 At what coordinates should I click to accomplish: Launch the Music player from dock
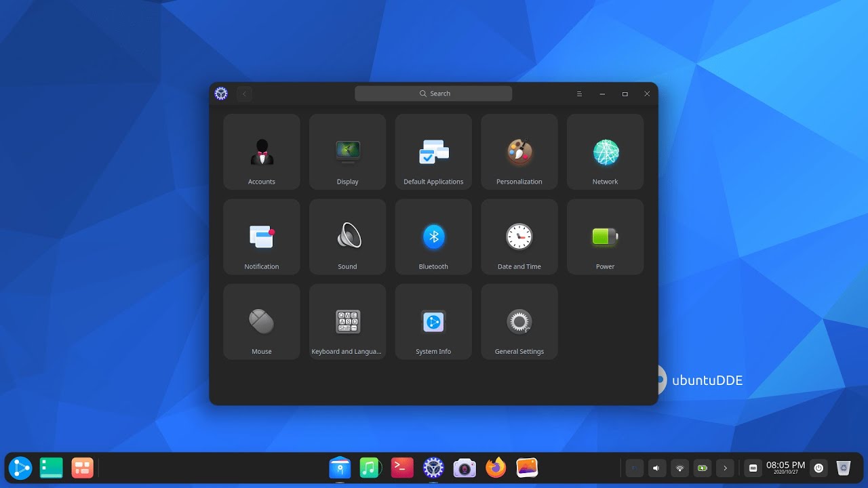click(370, 468)
